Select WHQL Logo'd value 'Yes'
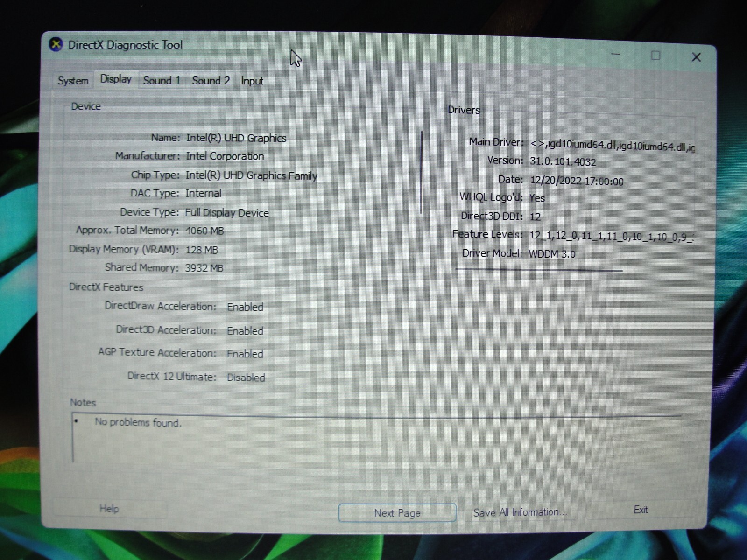The height and width of the screenshot is (560, 747). [x=537, y=198]
